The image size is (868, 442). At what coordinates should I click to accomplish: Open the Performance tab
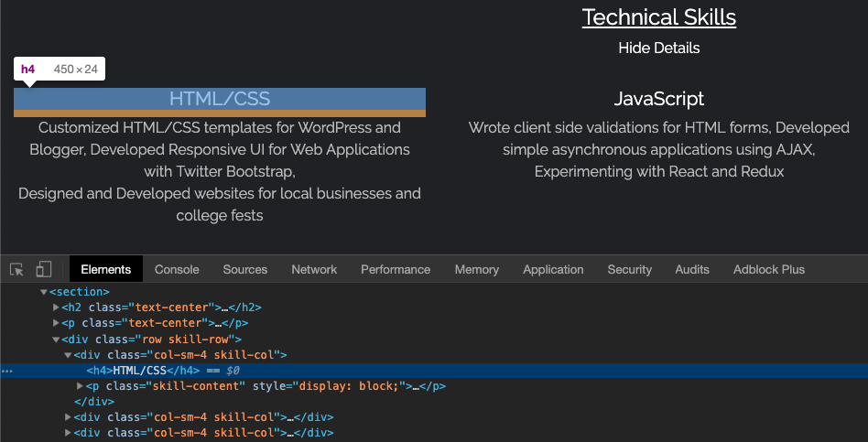pyautogui.click(x=396, y=269)
